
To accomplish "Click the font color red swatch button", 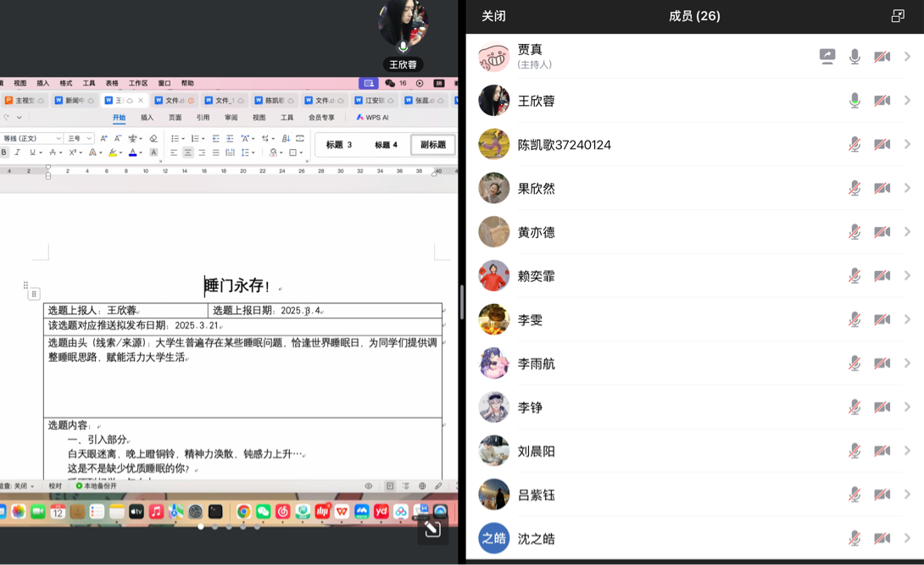I will (132, 153).
